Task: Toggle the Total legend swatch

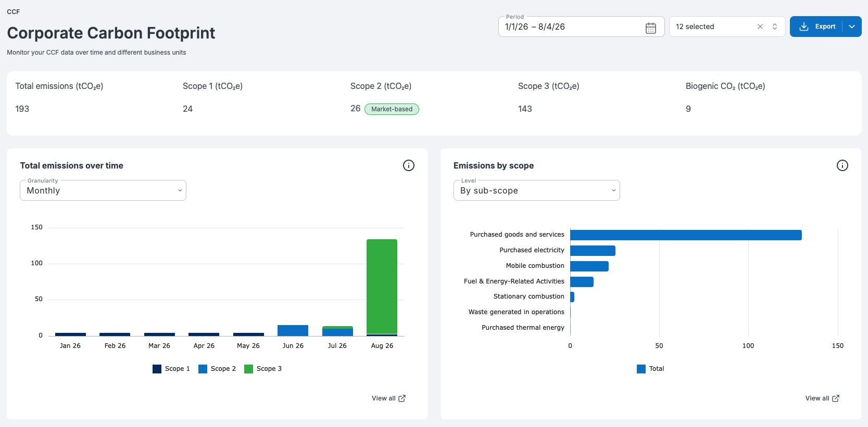Action: pyautogui.click(x=641, y=369)
